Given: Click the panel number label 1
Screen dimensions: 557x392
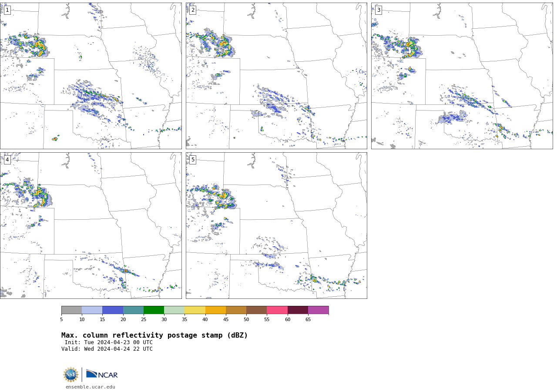Looking at the screenshot, I should coord(7,10).
